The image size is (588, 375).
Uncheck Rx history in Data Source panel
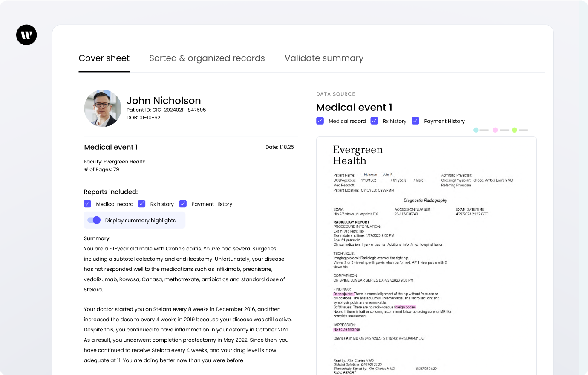(x=374, y=121)
